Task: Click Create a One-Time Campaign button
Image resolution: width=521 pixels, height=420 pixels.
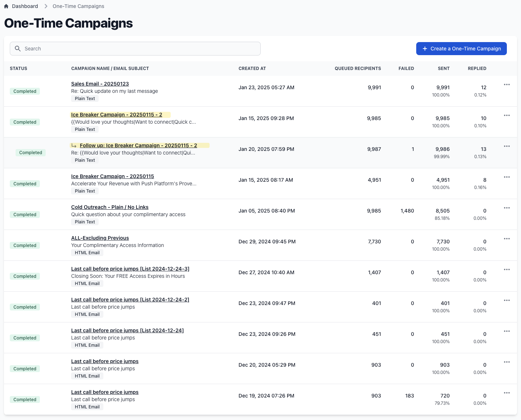Action: tap(461, 48)
